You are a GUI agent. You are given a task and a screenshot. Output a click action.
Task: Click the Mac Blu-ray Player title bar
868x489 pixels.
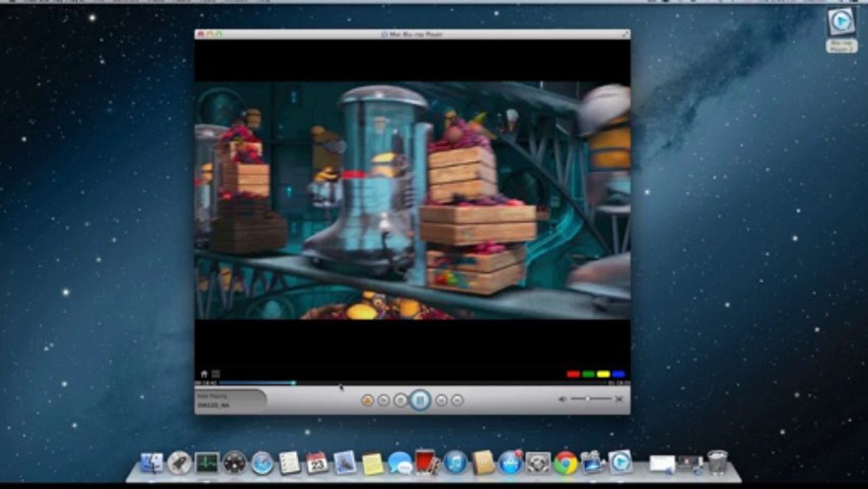(x=413, y=34)
